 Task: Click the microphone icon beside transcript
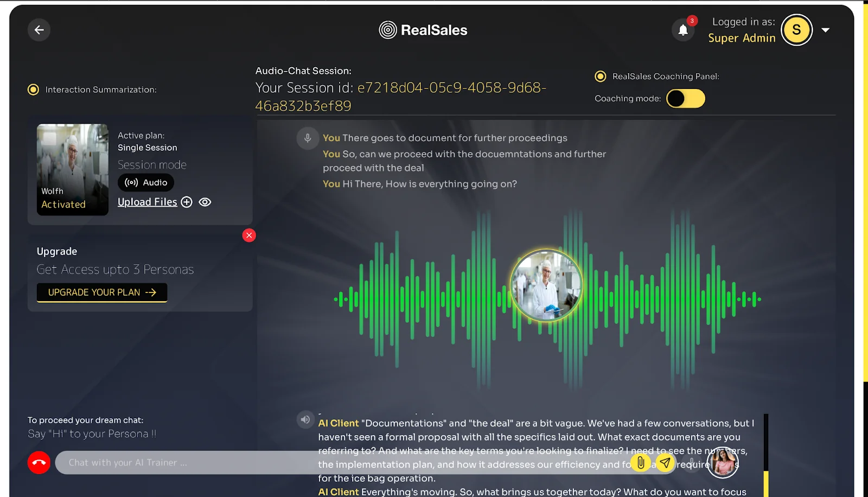(308, 138)
